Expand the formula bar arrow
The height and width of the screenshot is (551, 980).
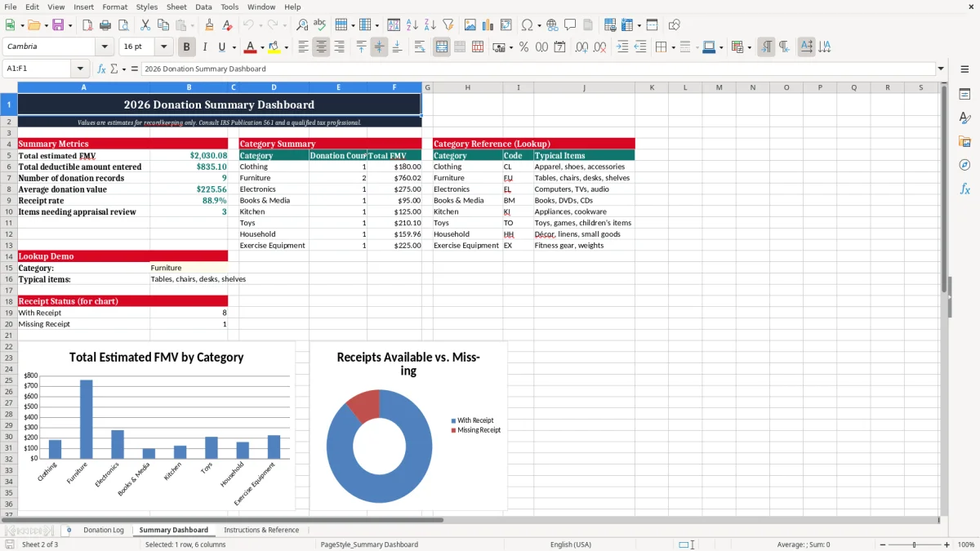click(x=941, y=69)
